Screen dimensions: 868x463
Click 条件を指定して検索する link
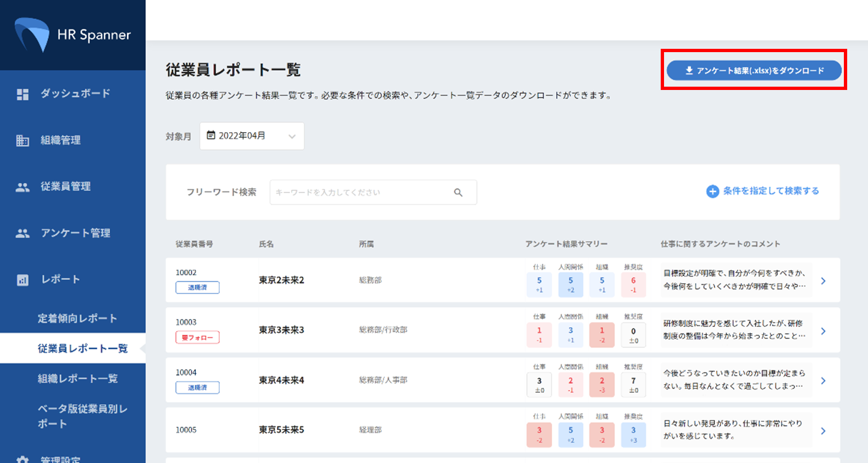pos(770,191)
